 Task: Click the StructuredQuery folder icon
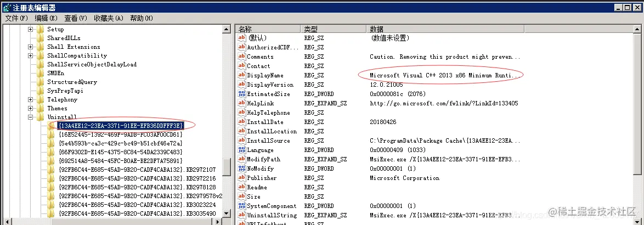(x=40, y=82)
